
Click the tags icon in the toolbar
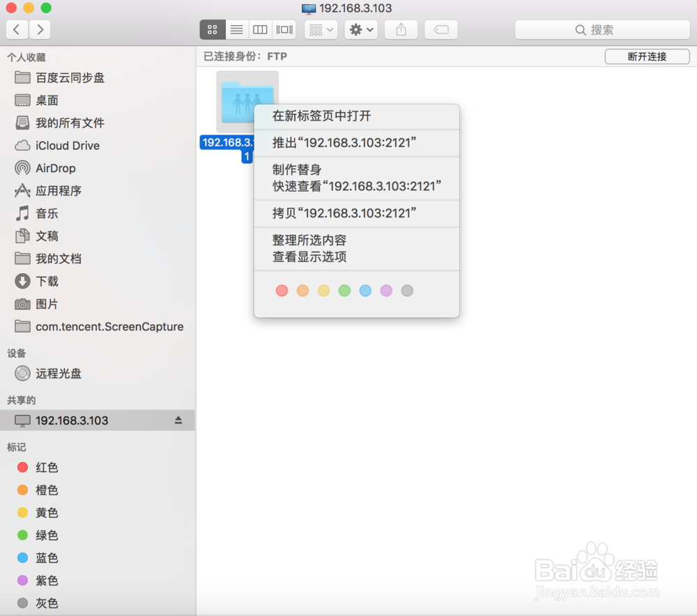coord(441,29)
